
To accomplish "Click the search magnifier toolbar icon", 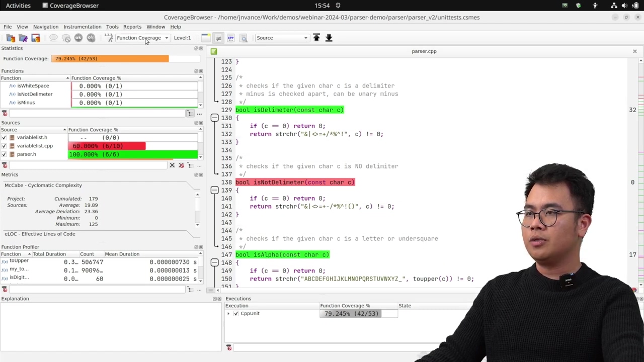I will pyautogui.click(x=244, y=38).
